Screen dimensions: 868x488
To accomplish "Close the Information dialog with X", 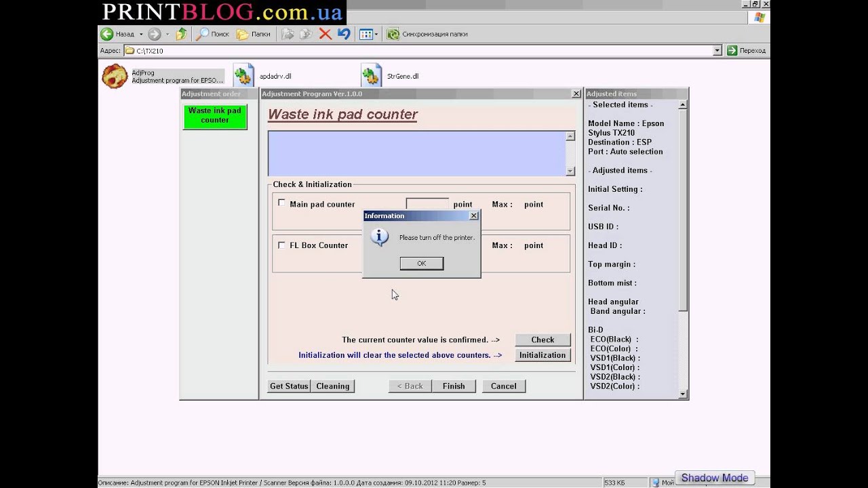I will (474, 216).
